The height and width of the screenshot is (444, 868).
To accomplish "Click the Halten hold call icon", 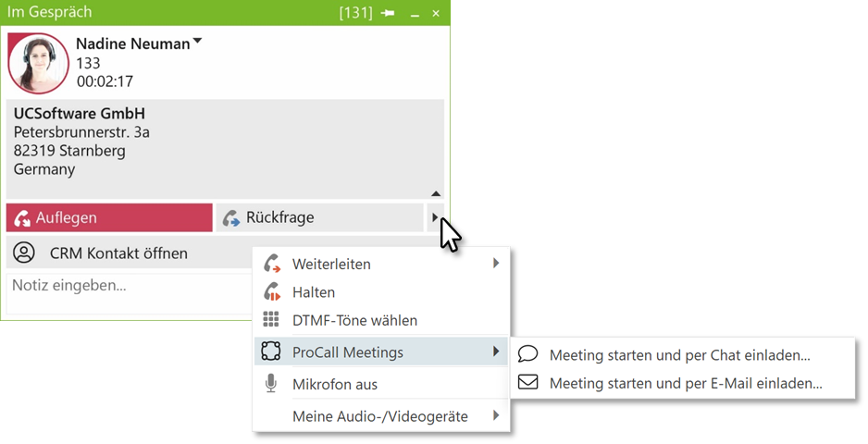I will tap(271, 292).
